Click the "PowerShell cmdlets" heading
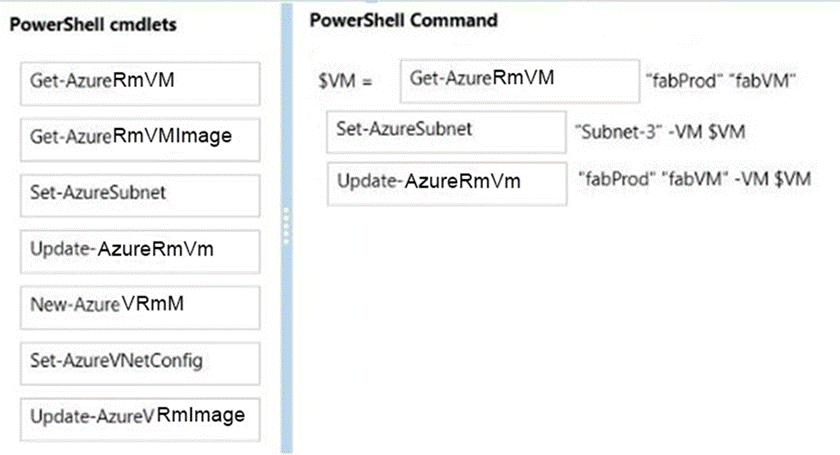Screen dimensions: 840x455 click(x=93, y=26)
